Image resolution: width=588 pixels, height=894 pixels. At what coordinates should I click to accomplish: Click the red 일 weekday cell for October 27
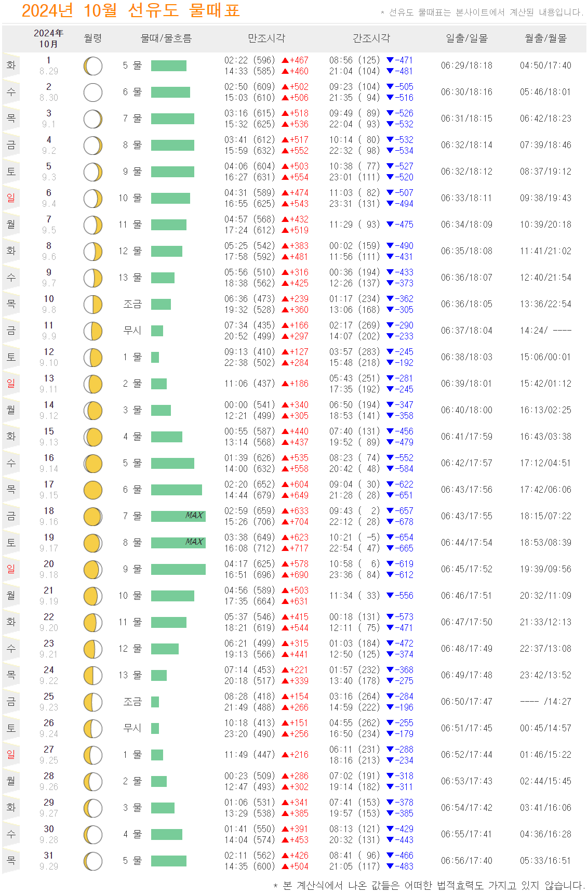coord(11,755)
